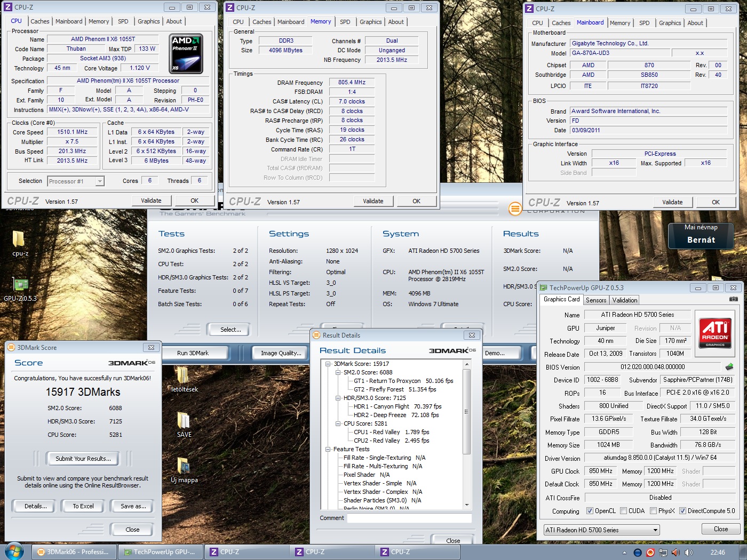Open the letöltések folder on the desktop
The height and width of the screenshot is (560, 747).
pos(184,379)
